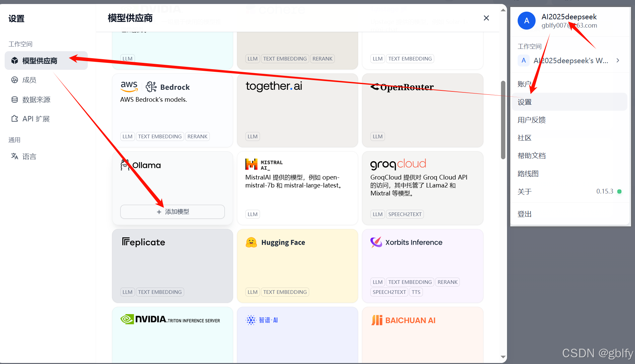The height and width of the screenshot is (364, 635).
Task: Open the 数据来源 settings section
Action: tap(46, 99)
